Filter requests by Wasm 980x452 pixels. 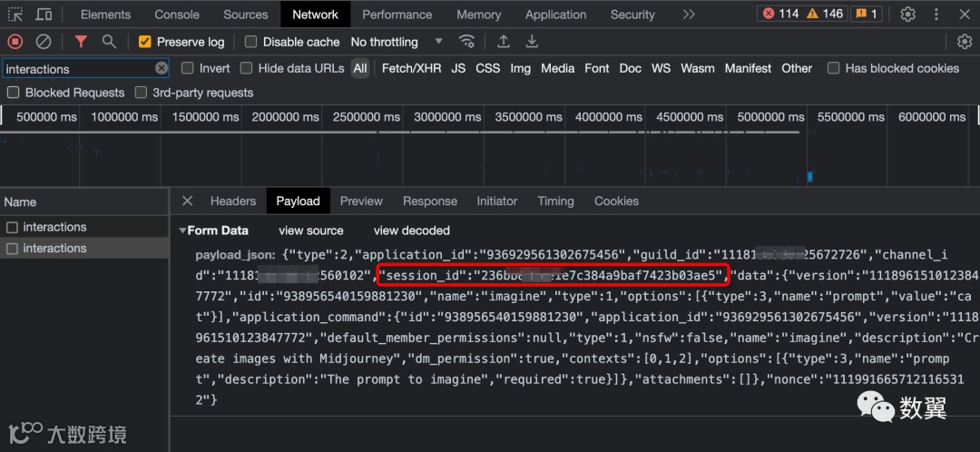click(698, 68)
